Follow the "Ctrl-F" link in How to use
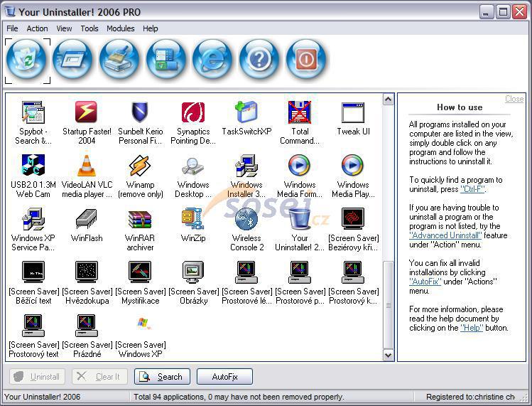532x406 pixels. point(473,189)
